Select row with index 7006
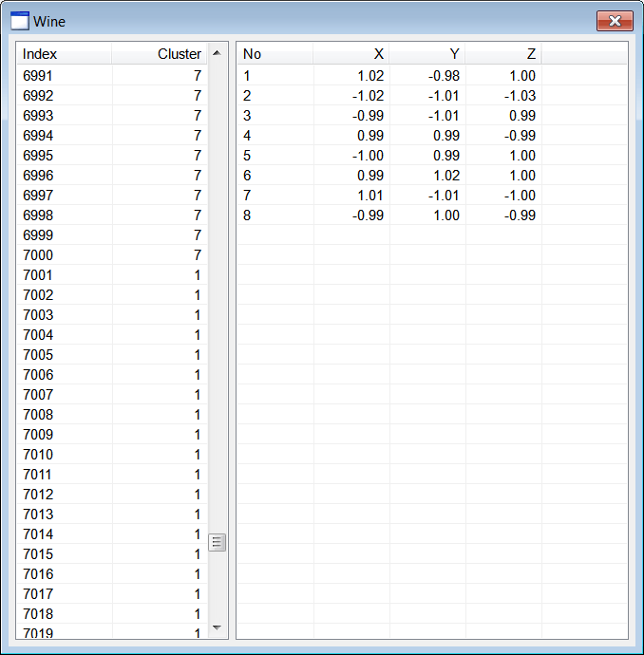The width and height of the screenshot is (644, 655). click(x=112, y=375)
